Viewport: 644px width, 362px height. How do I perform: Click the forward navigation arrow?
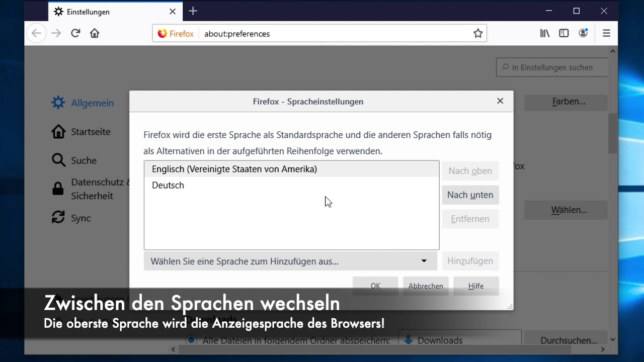tap(56, 34)
